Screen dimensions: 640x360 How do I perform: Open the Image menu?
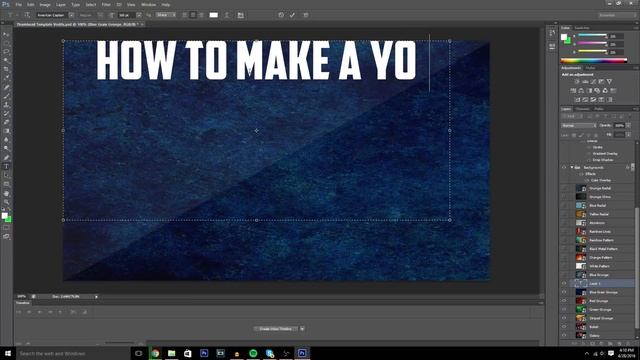pyautogui.click(x=45, y=4)
